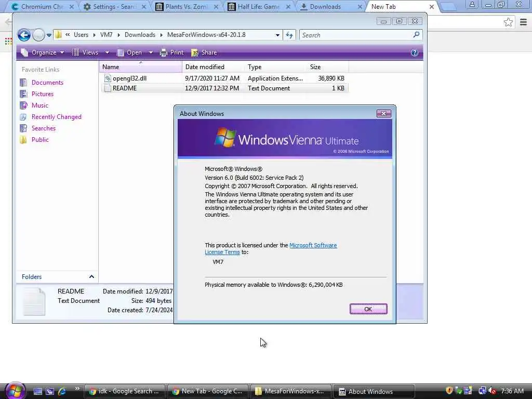The height and width of the screenshot is (399, 532).
Task: Open the recent pages dropdown arrow
Action: pyautogui.click(x=49, y=35)
